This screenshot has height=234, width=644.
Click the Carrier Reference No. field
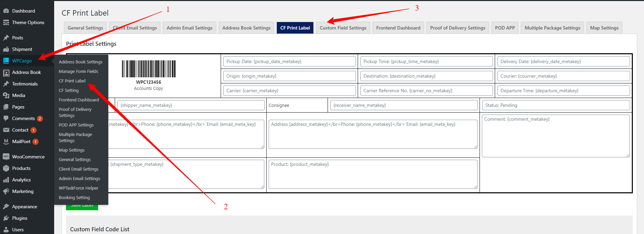(426, 91)
